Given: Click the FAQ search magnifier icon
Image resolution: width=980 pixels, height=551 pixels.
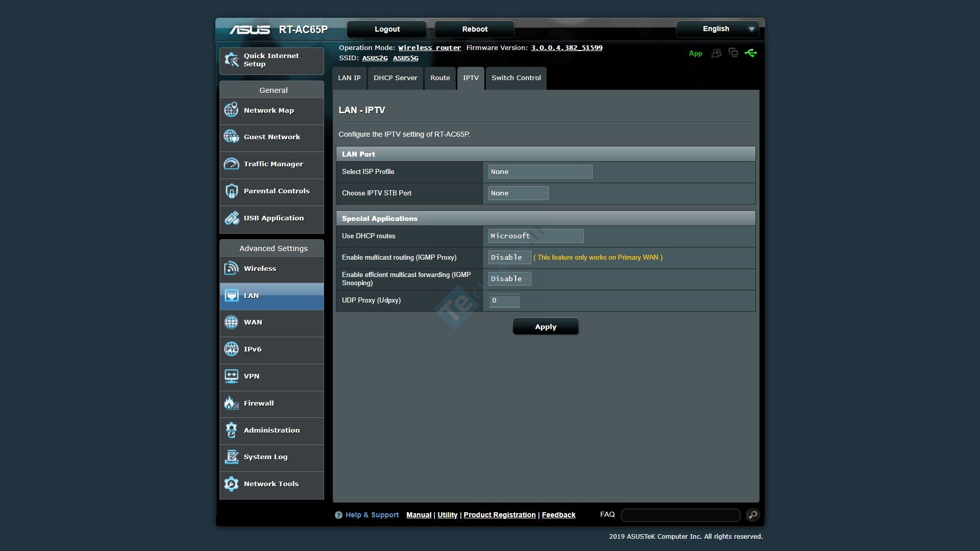Looking at the screenshot, I should (x=752, y=515).
